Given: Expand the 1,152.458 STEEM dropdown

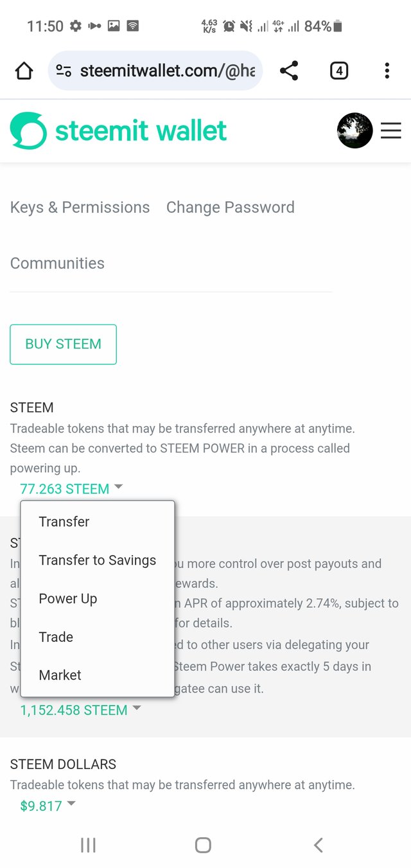Looking at the screenshot, I should pos(80,710).
